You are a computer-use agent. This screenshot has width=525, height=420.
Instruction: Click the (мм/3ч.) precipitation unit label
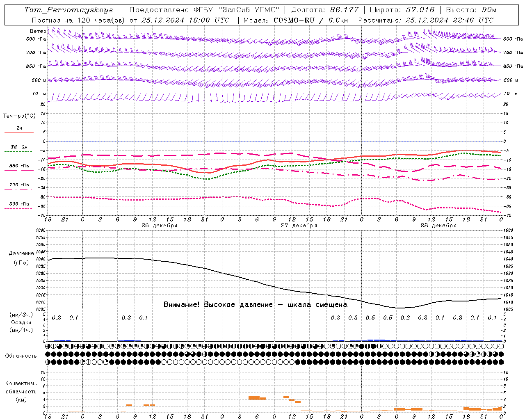[x=21, y=315]
